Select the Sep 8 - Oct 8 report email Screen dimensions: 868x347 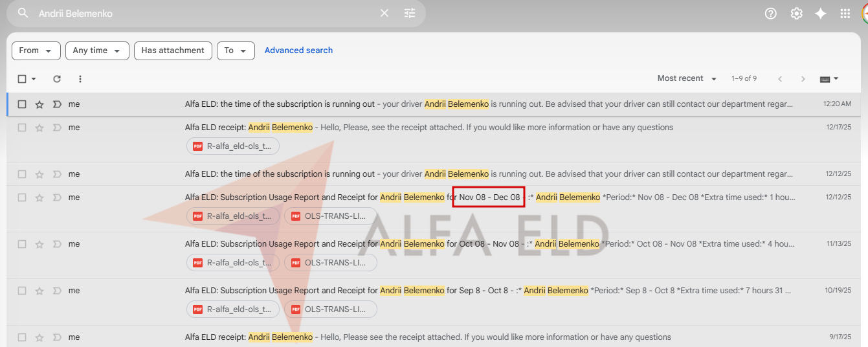22,291
